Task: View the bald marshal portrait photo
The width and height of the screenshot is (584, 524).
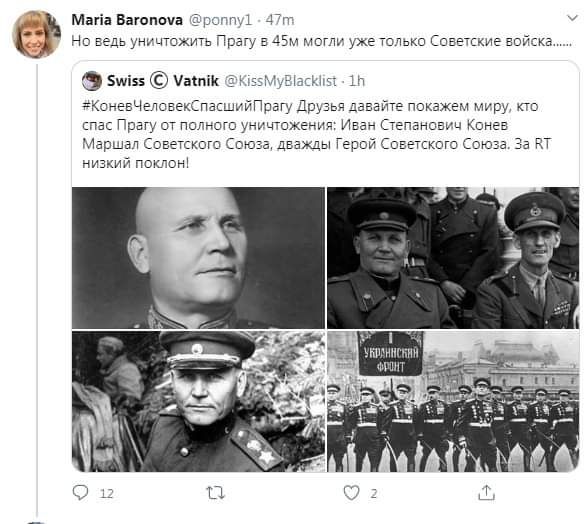Action: click(199, 258)
